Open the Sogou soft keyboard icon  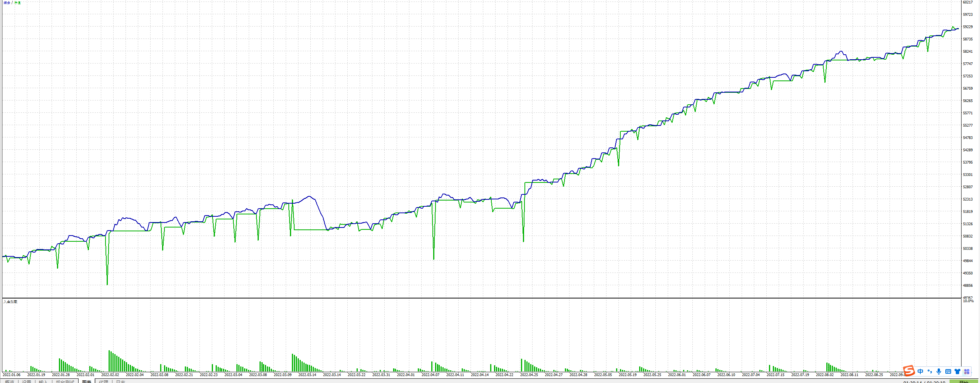948,371
